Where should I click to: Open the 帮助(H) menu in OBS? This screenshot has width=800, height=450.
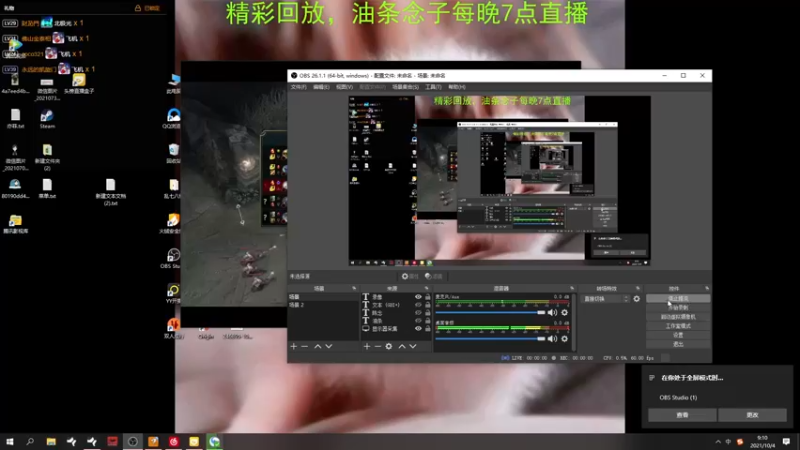pos(457,87)
